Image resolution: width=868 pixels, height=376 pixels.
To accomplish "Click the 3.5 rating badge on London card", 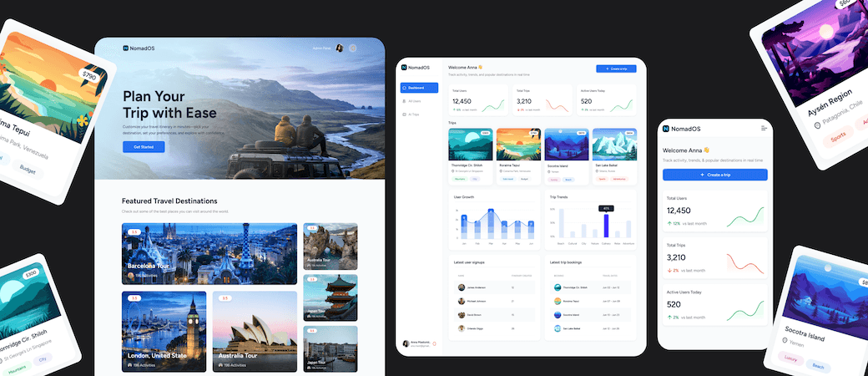I will coord(134,298).
